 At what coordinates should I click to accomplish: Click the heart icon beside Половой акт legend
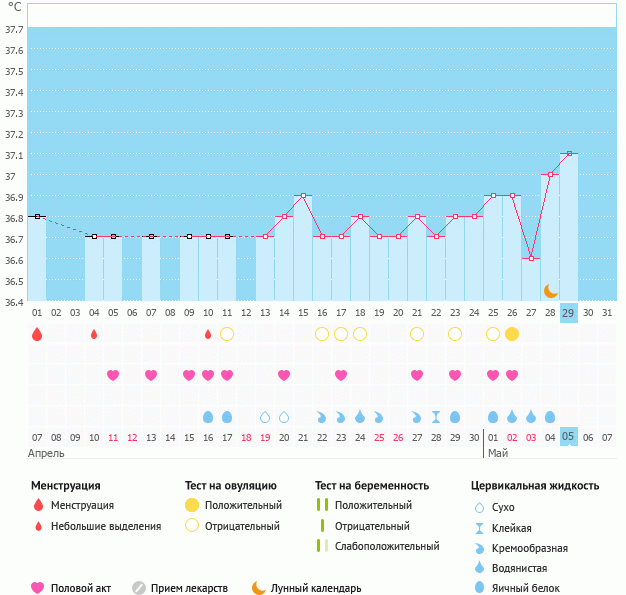(x=38, y=588)
